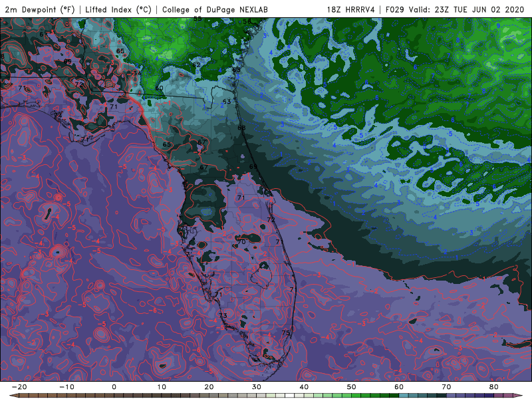Select the 0 label on the color scale
Image resolution: width=532 pixels, height=399 pixels.
tap(114, 387)
